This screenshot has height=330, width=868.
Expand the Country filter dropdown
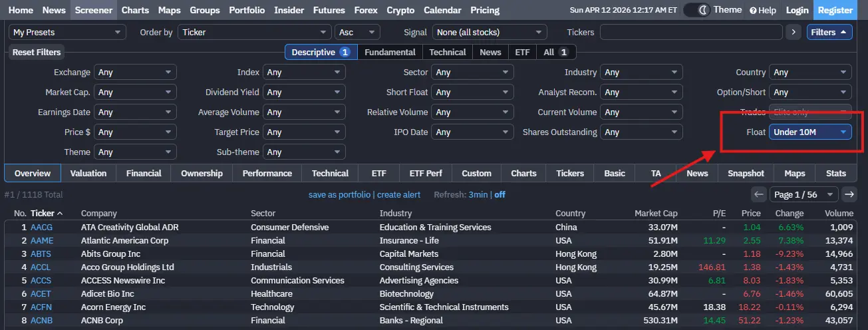(x=810, y=72)
